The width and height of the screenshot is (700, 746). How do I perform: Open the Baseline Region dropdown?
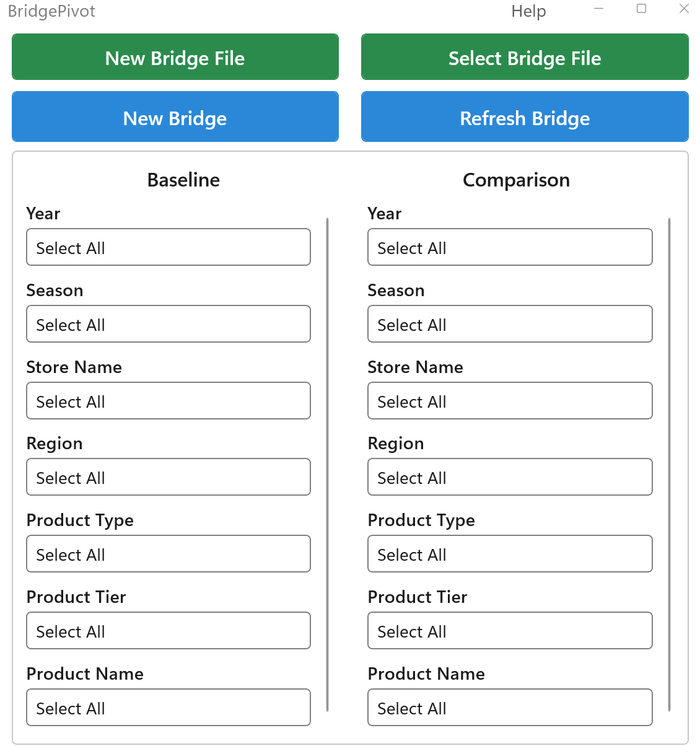168,477
